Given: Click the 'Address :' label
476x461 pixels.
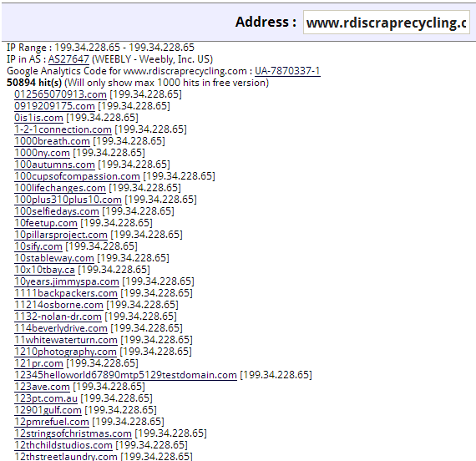Looking at the screenshot, I should click(266, 22).
